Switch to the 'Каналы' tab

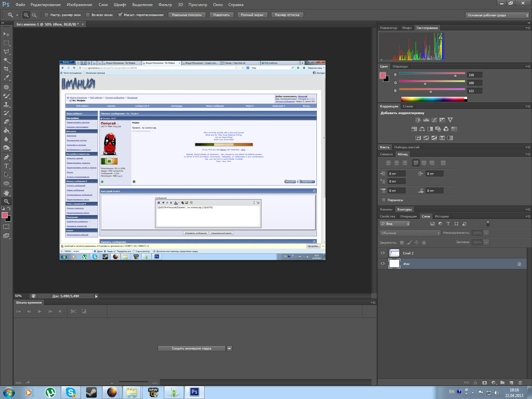click(386, 209)
